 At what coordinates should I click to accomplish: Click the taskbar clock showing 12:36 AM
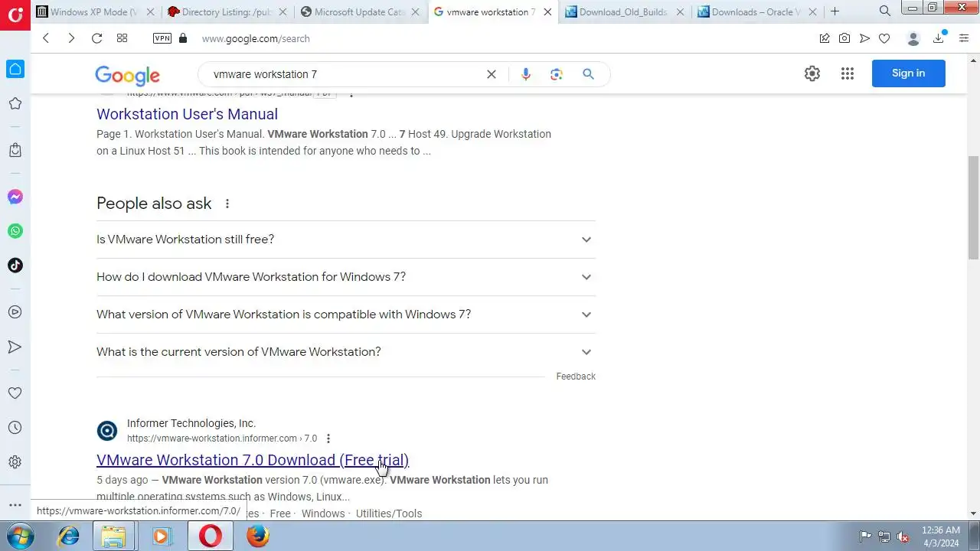[940, 536]
